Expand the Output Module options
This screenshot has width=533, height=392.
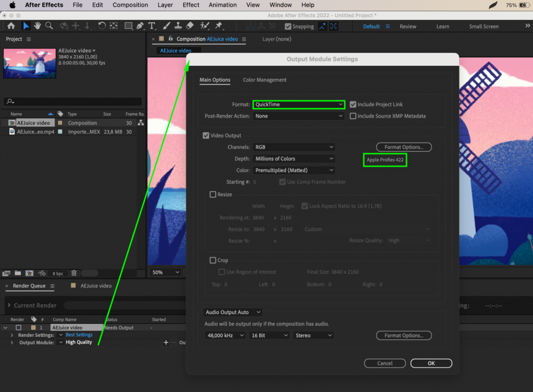(x=11, y=342)
